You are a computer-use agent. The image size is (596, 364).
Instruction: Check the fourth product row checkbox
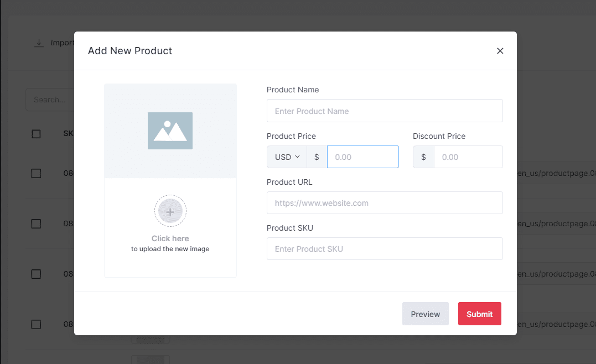tap(36, 324)
